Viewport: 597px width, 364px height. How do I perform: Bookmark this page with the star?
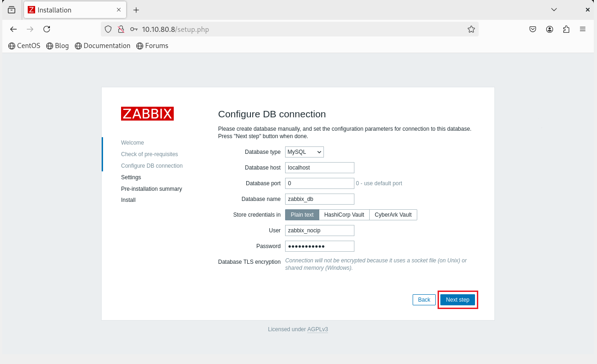(471, 29)
